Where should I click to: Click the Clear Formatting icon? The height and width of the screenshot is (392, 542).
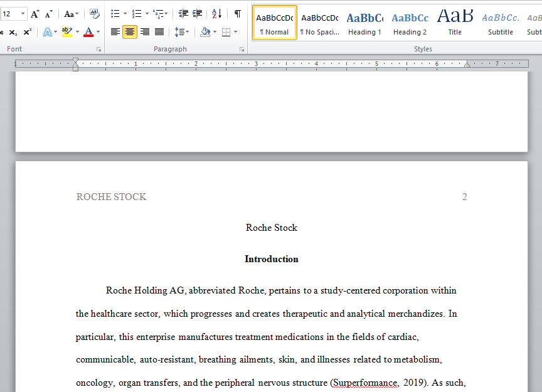94,14
